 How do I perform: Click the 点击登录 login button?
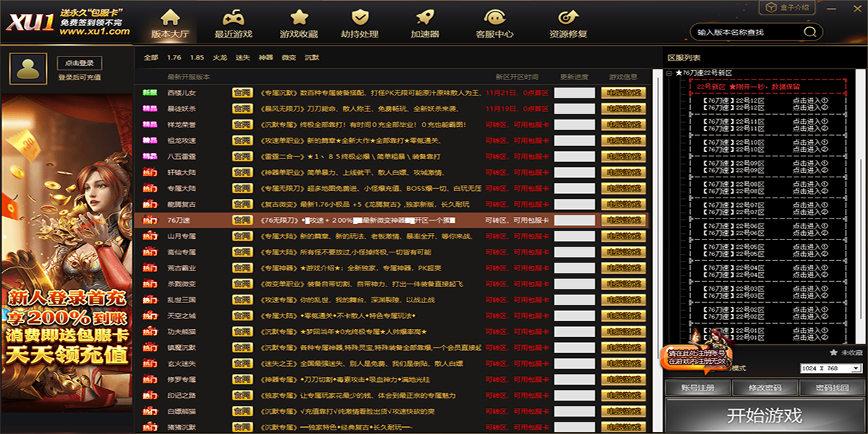80,64
